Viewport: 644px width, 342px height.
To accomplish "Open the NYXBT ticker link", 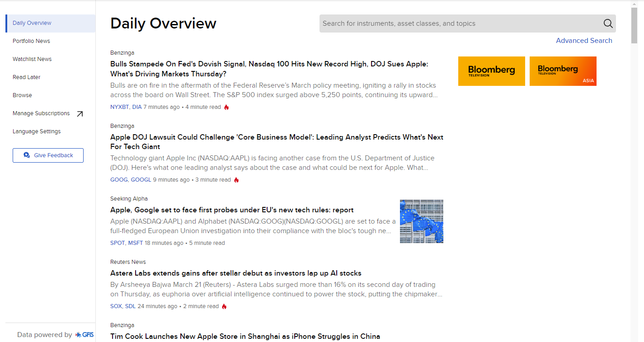I will [120, 107].
